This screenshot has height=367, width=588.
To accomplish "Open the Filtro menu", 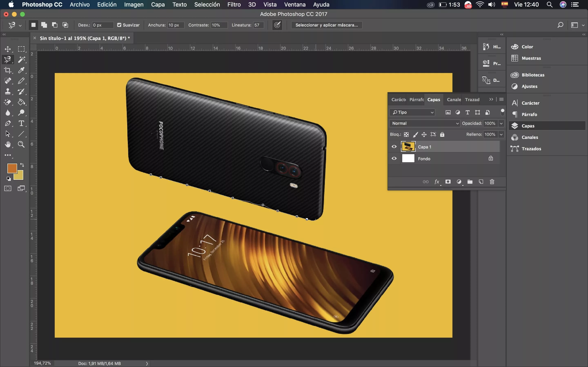I will coord(234,5).
